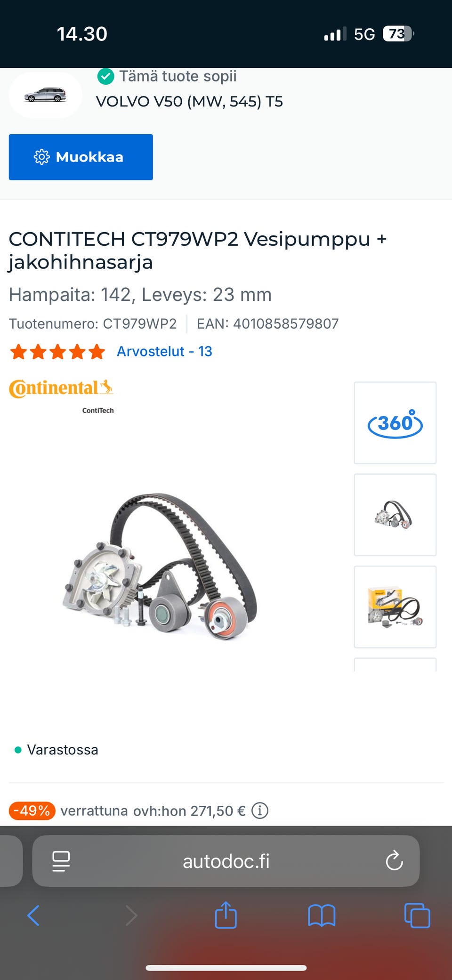The image size is (452, 980).
Task: Tap the green checkmark compatibility icon
Action: pyautogui.click(x=105, y=76)
